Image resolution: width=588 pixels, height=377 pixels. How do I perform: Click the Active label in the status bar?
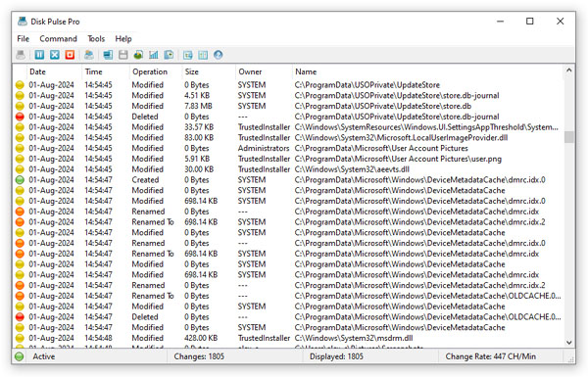[44, 356]
